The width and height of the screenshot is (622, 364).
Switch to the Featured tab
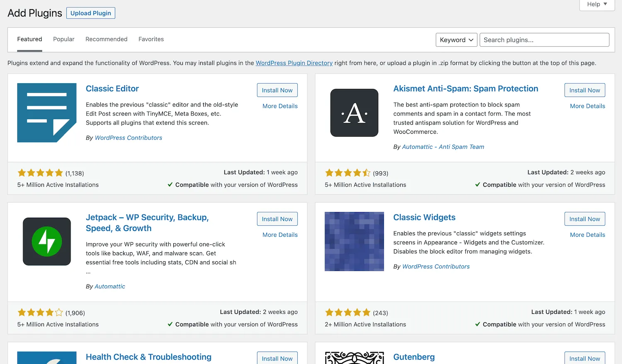(29, 39)
